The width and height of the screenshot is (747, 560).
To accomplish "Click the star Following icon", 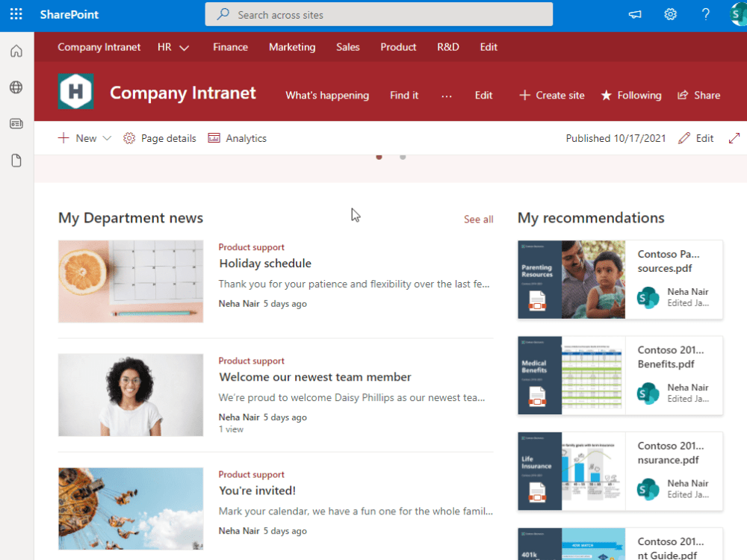I will (x=606, y=96).
